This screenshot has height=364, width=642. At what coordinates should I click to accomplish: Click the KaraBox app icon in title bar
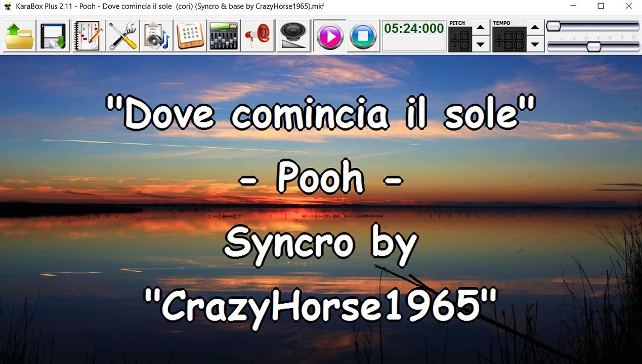tap(7, 7)
